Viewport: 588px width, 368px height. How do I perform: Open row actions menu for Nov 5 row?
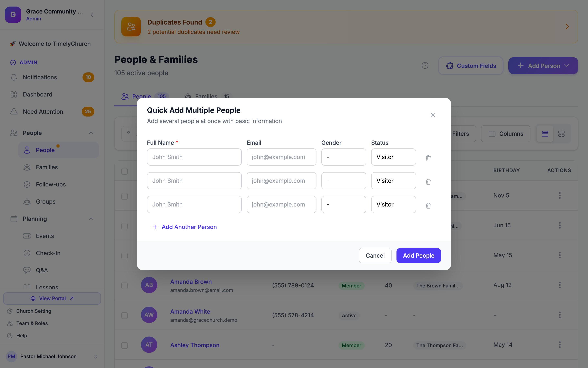560,195
